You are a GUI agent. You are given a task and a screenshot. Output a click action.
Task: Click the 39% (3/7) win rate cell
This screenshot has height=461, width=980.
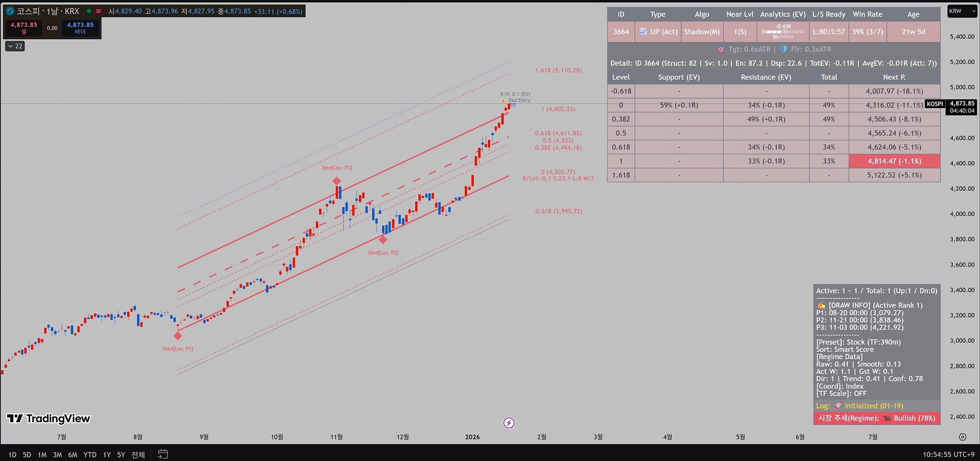pos(868,32)
